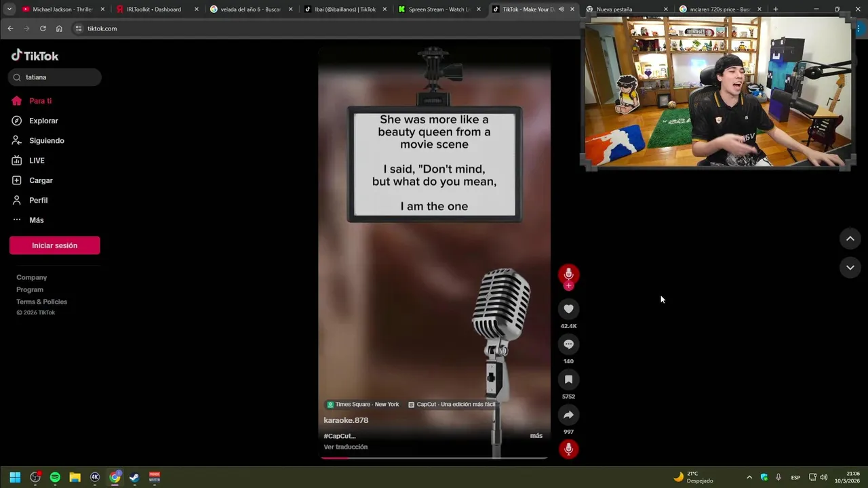Image resolution: width=868 pixels, height=488 pixels.
Task: Expand Terms & Policies footer section
Action: tap(42, 302)
